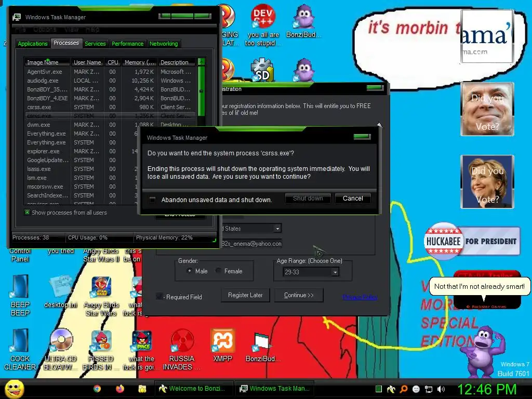
Task: Select the AgentSvr.exe process row
Action: tap(110, 72)
